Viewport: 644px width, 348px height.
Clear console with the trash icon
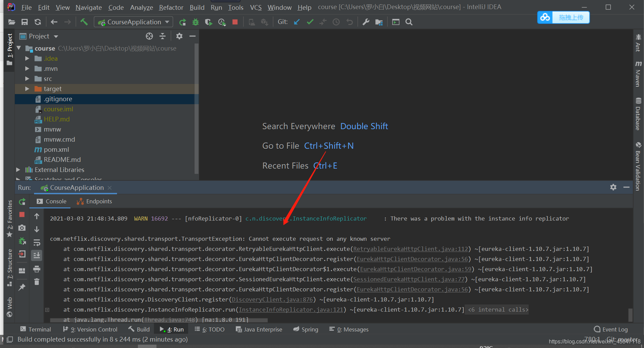(37, 282)
